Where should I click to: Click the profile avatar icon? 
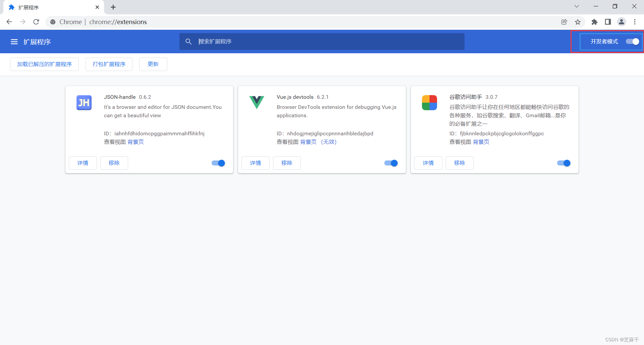pyautogui.click(x=622, y=22)
